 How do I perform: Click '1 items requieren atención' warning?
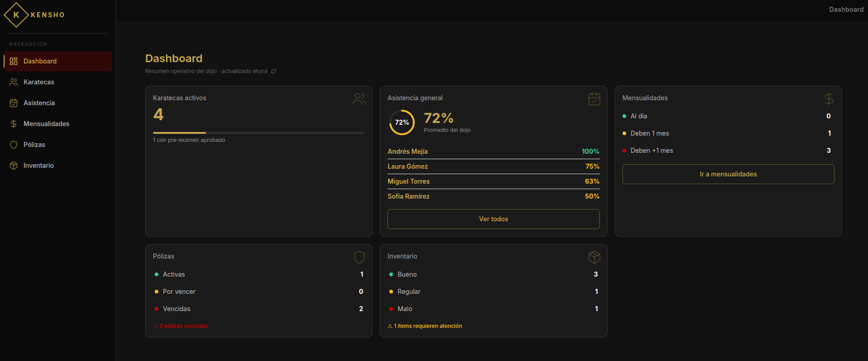tap(425, 326)
